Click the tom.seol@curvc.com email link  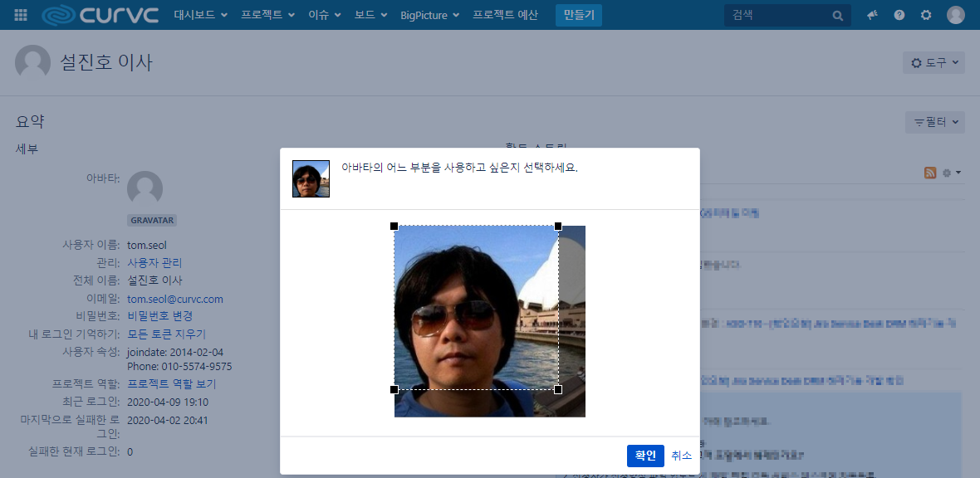[175, 300]
